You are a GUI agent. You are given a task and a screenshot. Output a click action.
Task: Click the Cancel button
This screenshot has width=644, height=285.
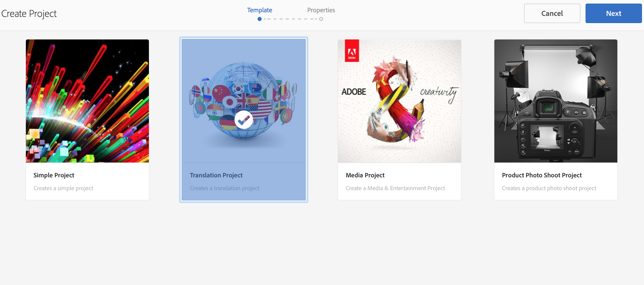(552, 13)
